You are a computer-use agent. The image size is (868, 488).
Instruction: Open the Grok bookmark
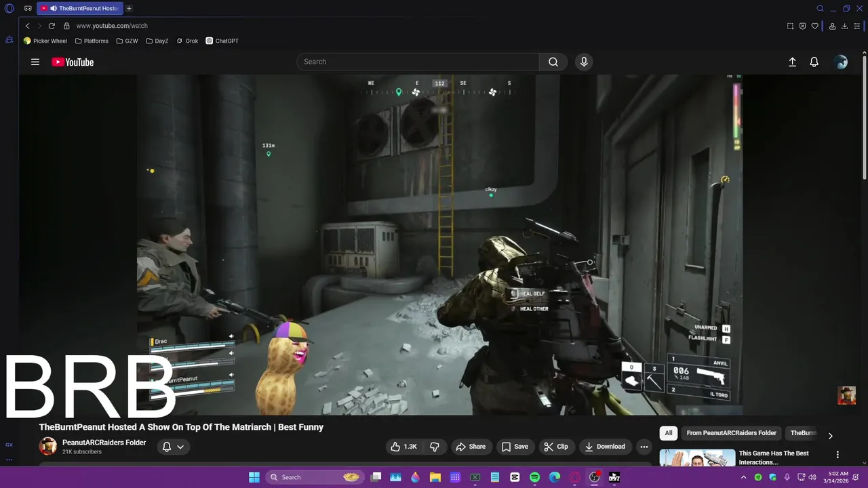(x=187, y=41)
